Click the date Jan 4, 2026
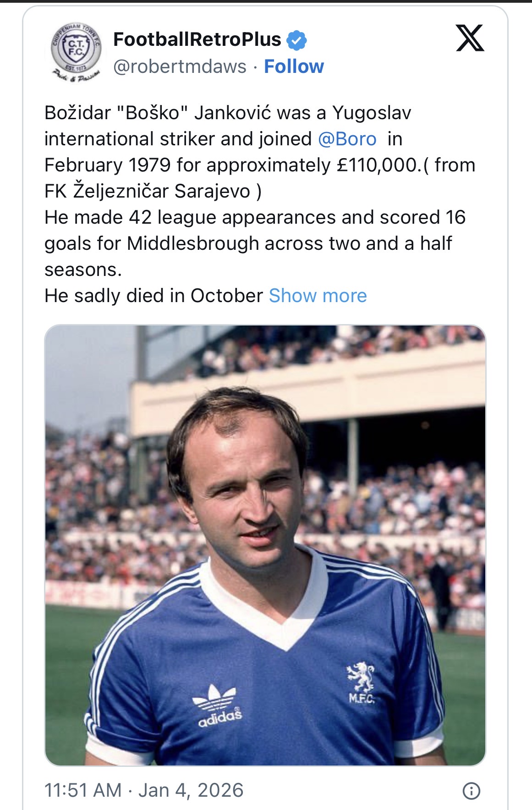The width and height of the screenshot is (532, 810). [x=191, y=790]
